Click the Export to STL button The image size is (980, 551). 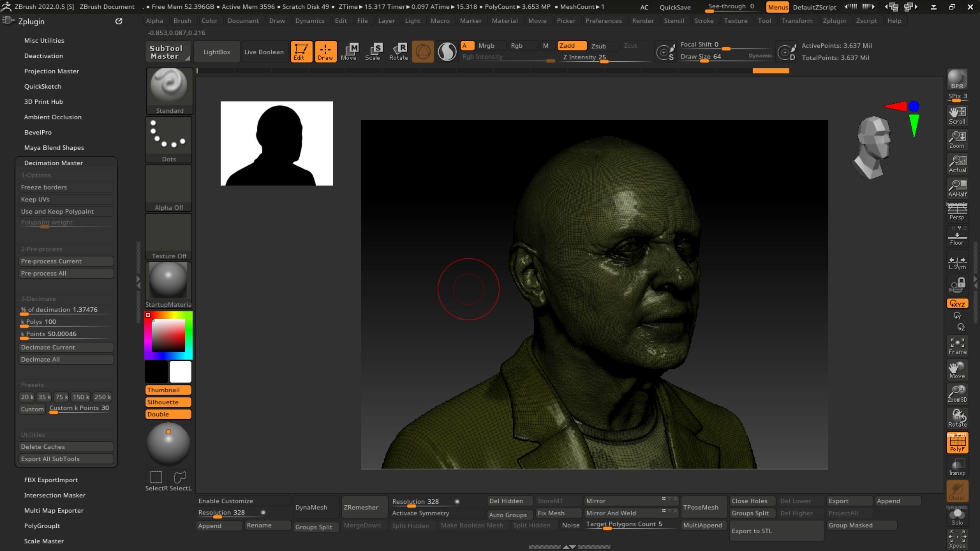pos(776,531)
